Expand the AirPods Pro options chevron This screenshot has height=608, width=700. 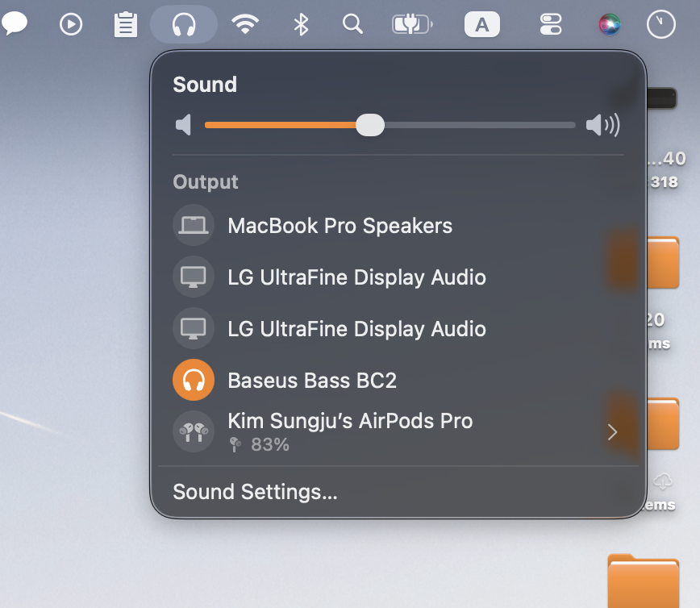[612, 432]
